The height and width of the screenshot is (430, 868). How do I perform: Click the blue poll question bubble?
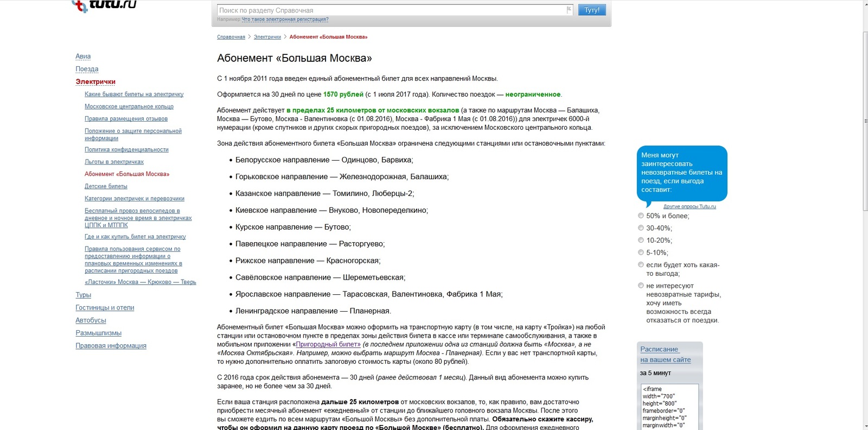(682, 173)
